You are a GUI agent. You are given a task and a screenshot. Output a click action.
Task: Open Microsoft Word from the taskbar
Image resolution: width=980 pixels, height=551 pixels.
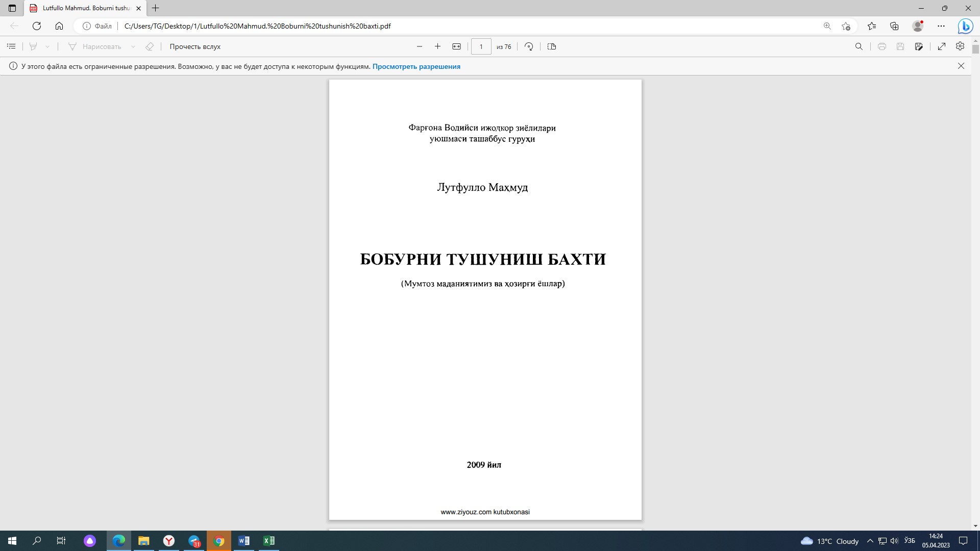[x=243, y=541]
